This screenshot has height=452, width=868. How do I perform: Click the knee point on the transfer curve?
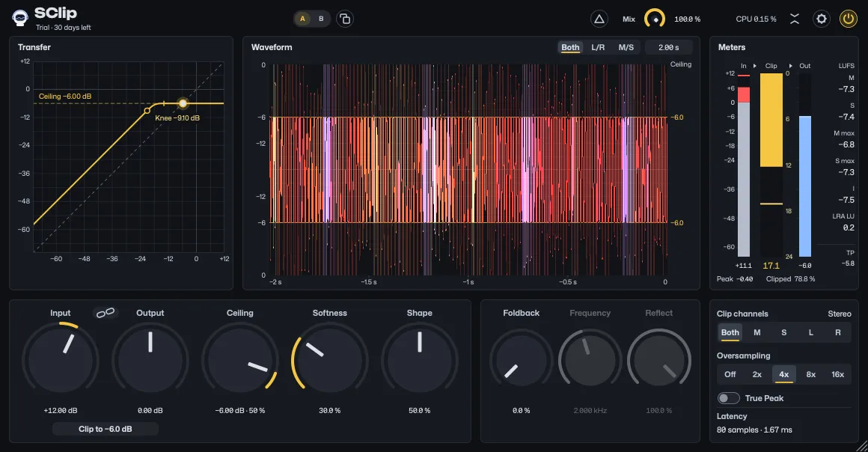point(147,111)
